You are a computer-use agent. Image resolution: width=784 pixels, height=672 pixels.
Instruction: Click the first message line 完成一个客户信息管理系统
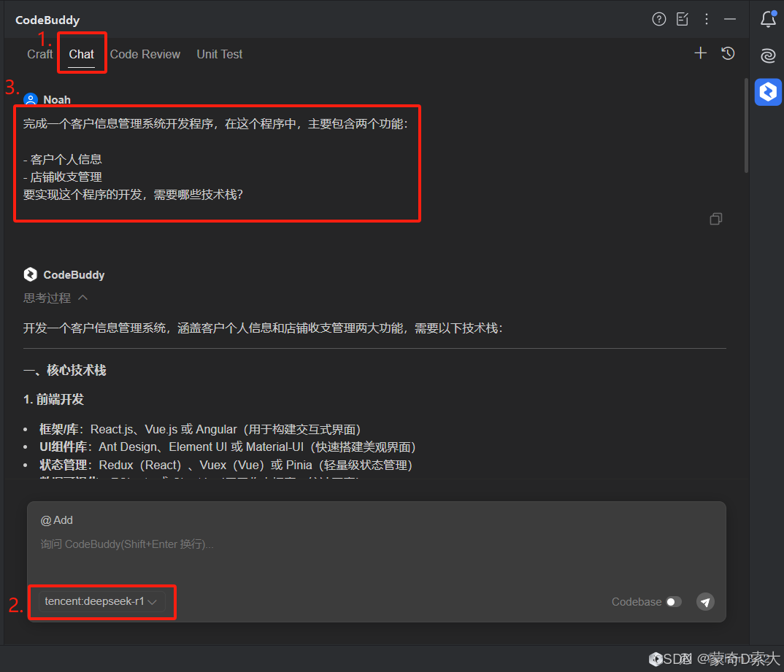coord(215,124)
